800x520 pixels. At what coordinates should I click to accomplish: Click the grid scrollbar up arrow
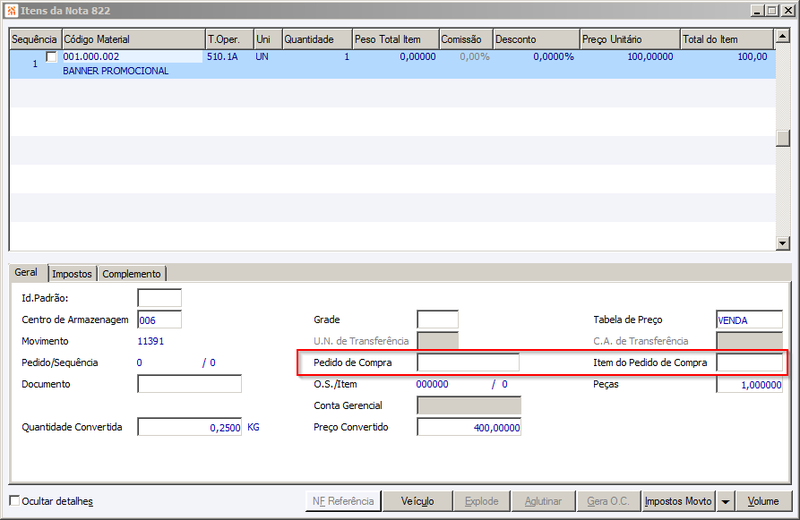click(782, 36)
